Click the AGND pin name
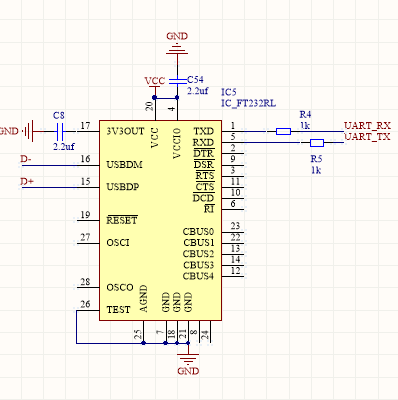Image resolution: width=398 pixels, height=400 pixels. click(143, 299)
